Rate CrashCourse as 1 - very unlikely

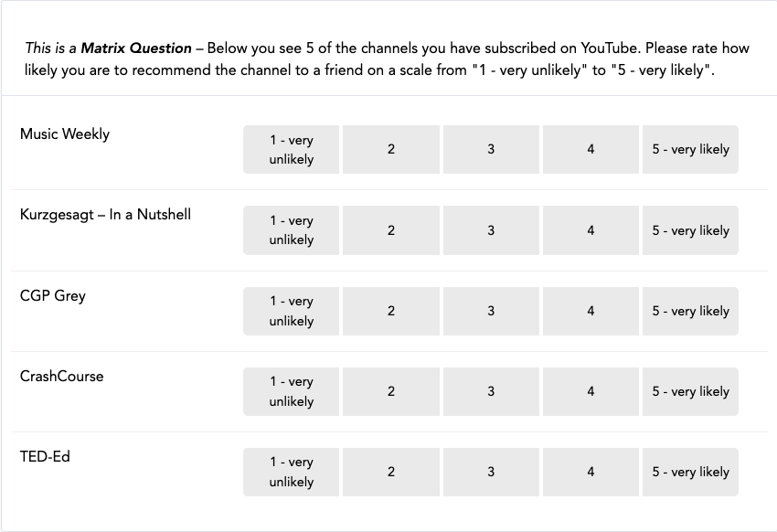(x=291, y=391)
